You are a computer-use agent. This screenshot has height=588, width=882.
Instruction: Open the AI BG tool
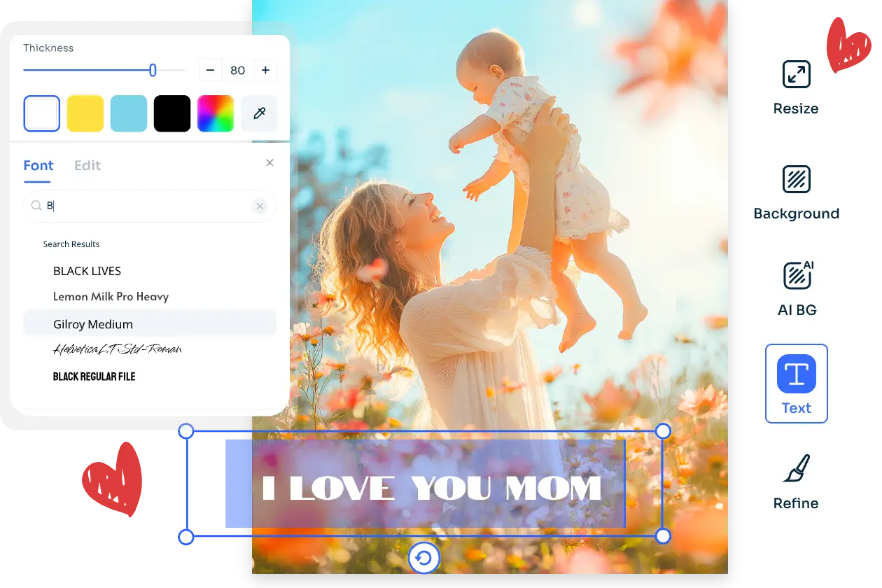point(797,275)
